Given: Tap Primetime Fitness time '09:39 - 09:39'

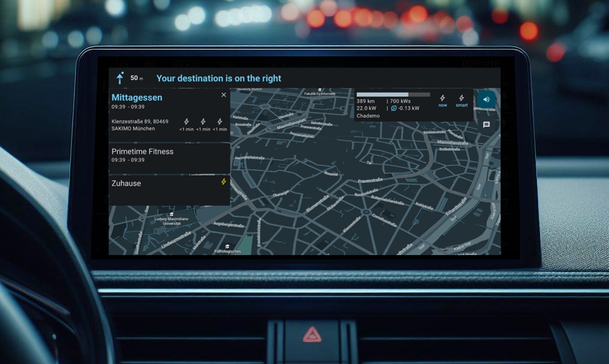Looking at the screenshot, I should point(128,160).
